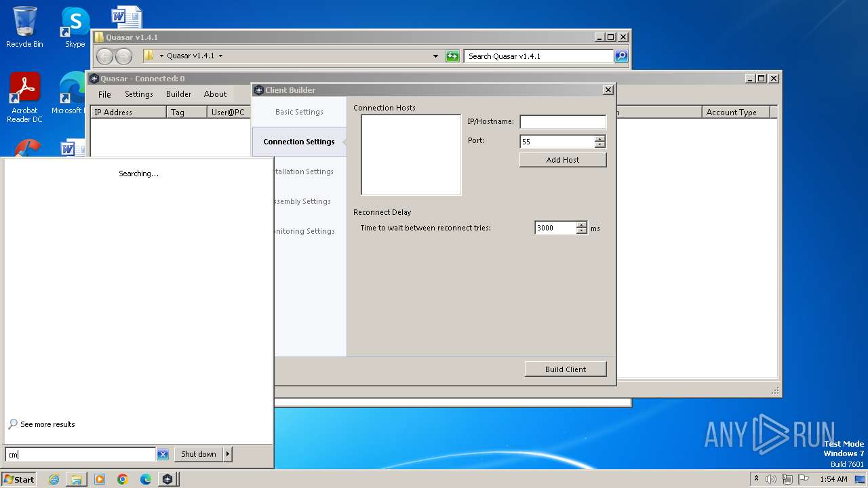
Task: Select the Connection Settings tab
Action: click(299, 142)
